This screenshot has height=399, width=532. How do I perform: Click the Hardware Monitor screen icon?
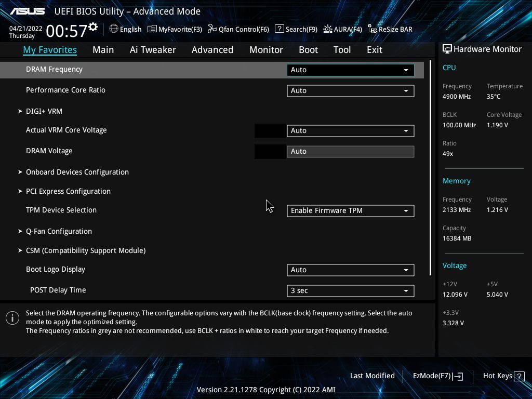[x=447, y=49]
